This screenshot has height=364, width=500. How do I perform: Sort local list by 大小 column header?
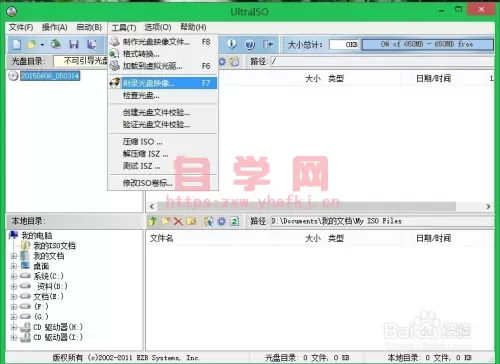click(x=313, y=238)
